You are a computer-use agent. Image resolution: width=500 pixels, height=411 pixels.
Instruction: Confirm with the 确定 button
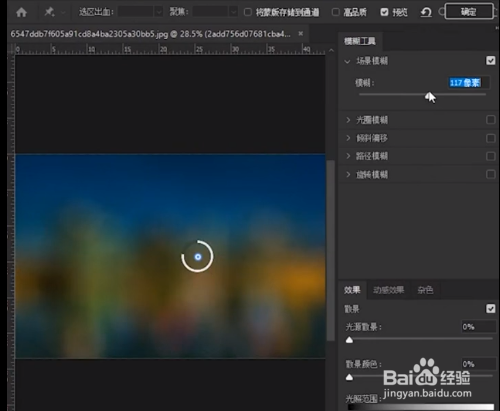[x=469, y=12]
